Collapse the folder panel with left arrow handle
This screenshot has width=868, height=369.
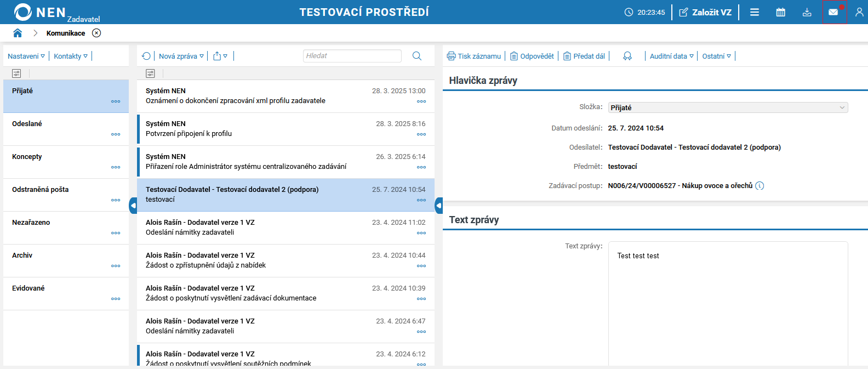[x=133, y=206]
